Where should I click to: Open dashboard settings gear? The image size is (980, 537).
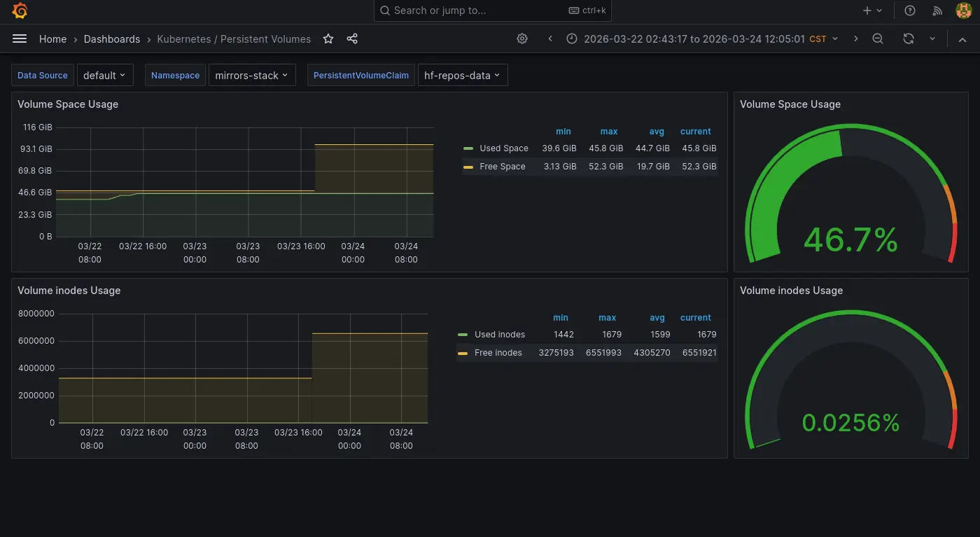(522, 39)
